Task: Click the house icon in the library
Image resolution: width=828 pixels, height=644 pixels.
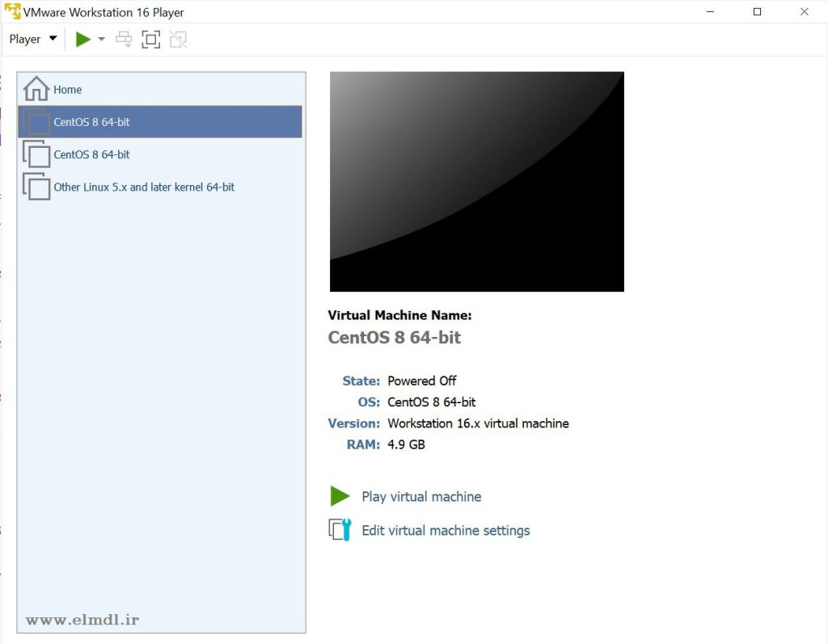Action: (36, 89)
